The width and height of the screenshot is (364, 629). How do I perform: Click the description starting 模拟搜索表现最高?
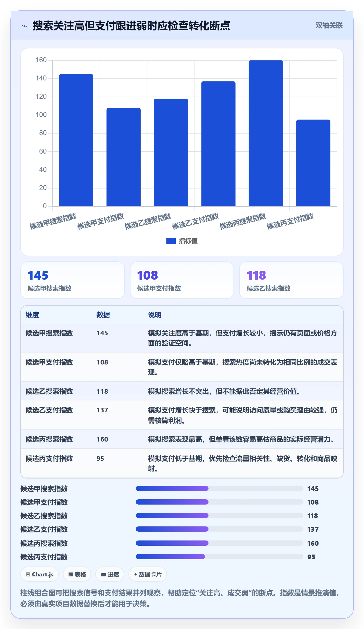coord(242,439)
